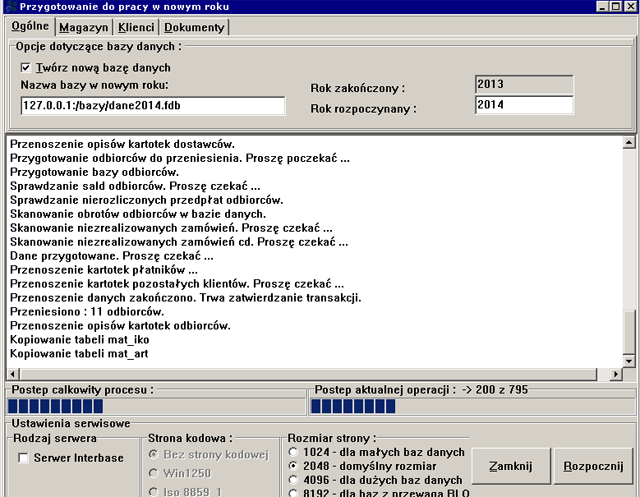Click the log scrollbar up arrow
The height and width of the screenshot is (497, 640).
pos(629,143)
